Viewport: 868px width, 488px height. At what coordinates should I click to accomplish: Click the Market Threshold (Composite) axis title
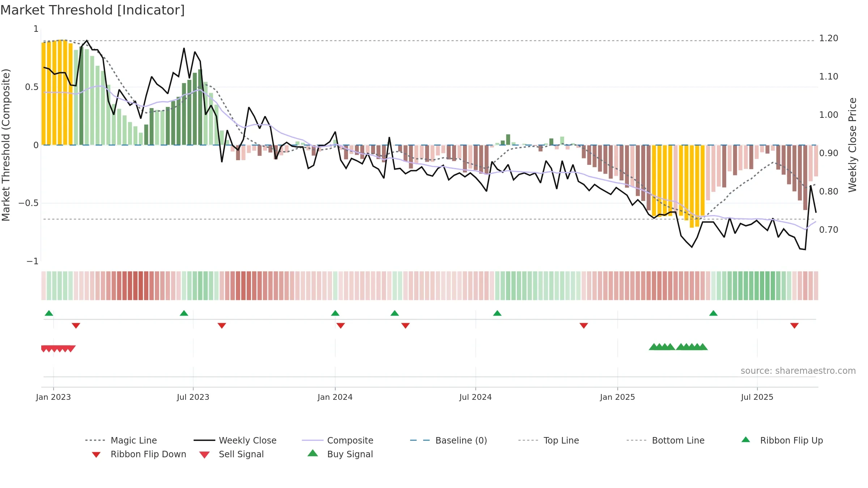click(x=6, y=145)
